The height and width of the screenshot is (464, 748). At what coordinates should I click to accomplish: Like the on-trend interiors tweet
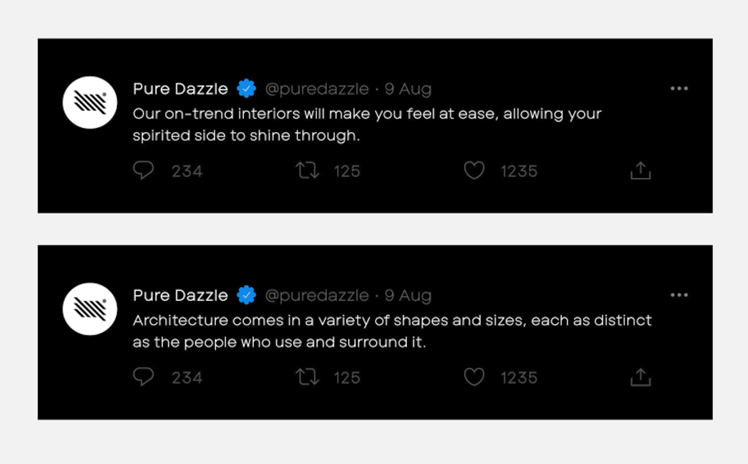coord(474,170)
